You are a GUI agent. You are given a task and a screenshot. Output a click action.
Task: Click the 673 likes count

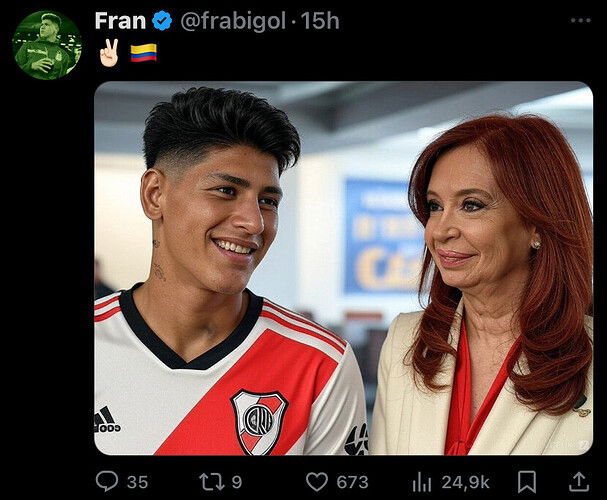(x=352, y=483)
